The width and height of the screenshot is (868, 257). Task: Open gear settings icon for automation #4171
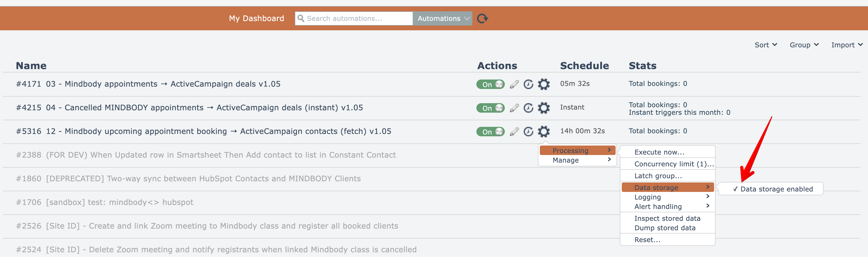pyautogui.click(x=544, y=84)
